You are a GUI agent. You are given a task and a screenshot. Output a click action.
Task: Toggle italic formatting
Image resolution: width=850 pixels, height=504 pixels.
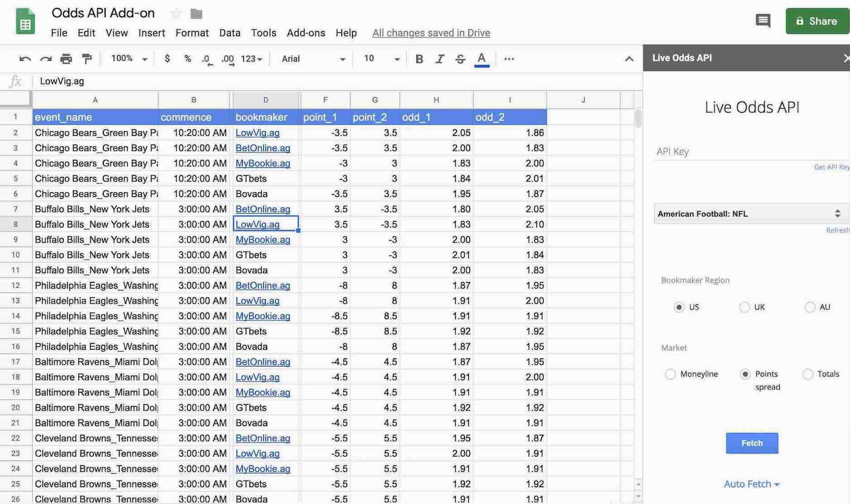[x=439, y=59]
